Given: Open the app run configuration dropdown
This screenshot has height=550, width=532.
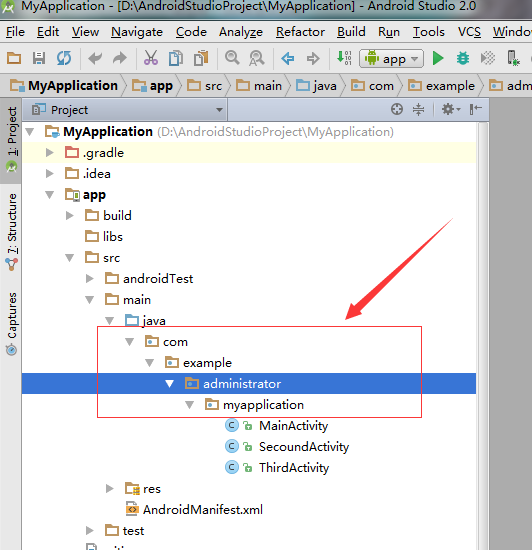Looking at the screenshot, I should [x=391, y=59].
